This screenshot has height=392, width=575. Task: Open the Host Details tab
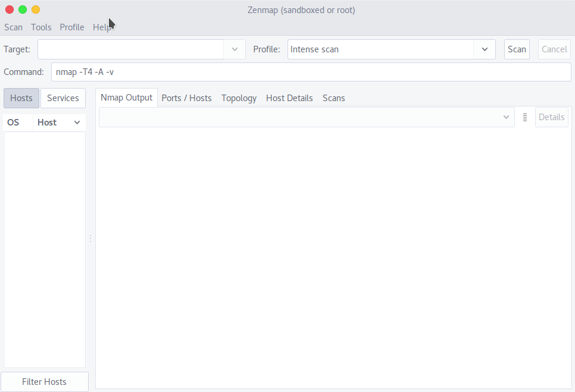(x=289, y=98)
